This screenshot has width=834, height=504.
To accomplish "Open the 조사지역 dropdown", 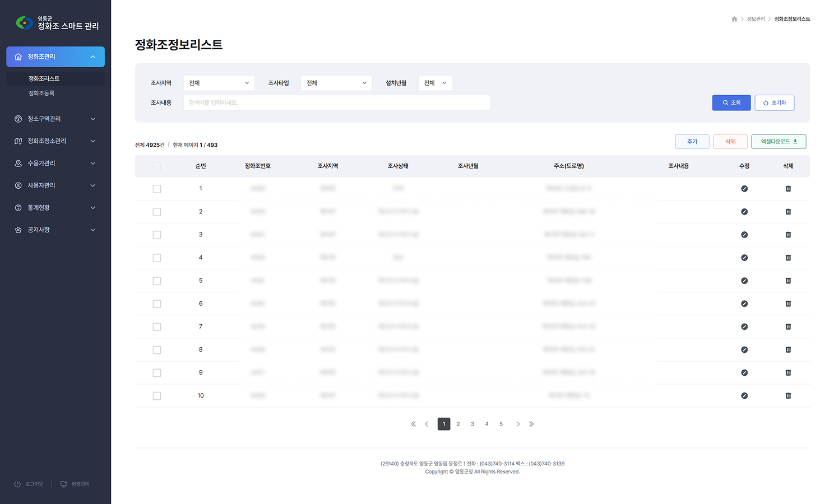I will click(219, 83).
